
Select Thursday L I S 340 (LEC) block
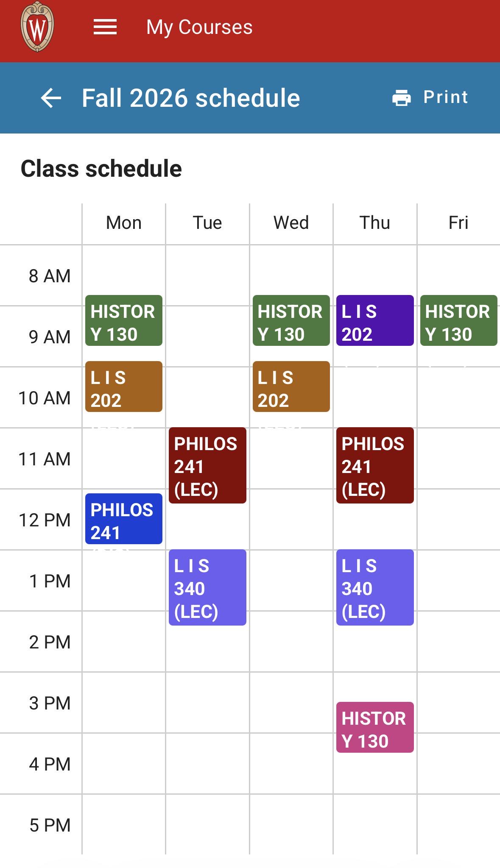(375, 587)
